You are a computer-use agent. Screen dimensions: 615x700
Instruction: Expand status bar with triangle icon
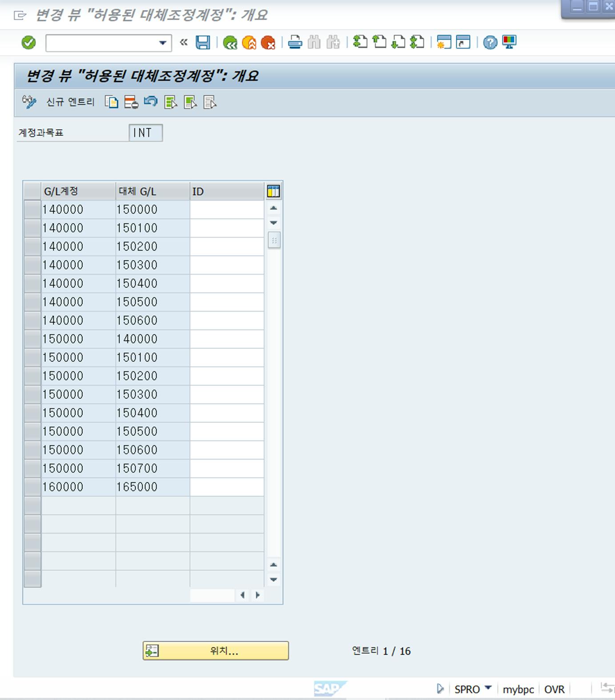point(440,689)
